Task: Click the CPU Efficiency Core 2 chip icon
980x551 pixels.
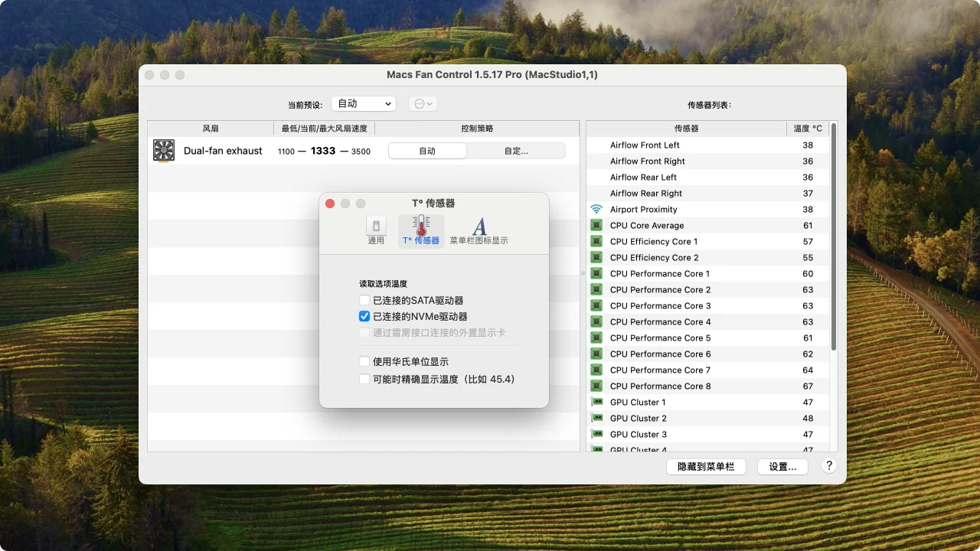Action: (596, 258)
